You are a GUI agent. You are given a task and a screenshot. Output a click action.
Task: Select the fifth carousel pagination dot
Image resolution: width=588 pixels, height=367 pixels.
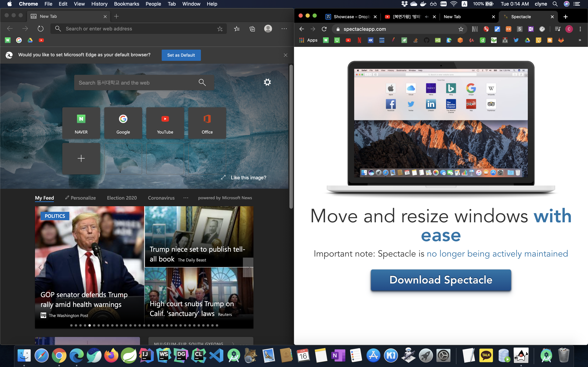[90, 325]
